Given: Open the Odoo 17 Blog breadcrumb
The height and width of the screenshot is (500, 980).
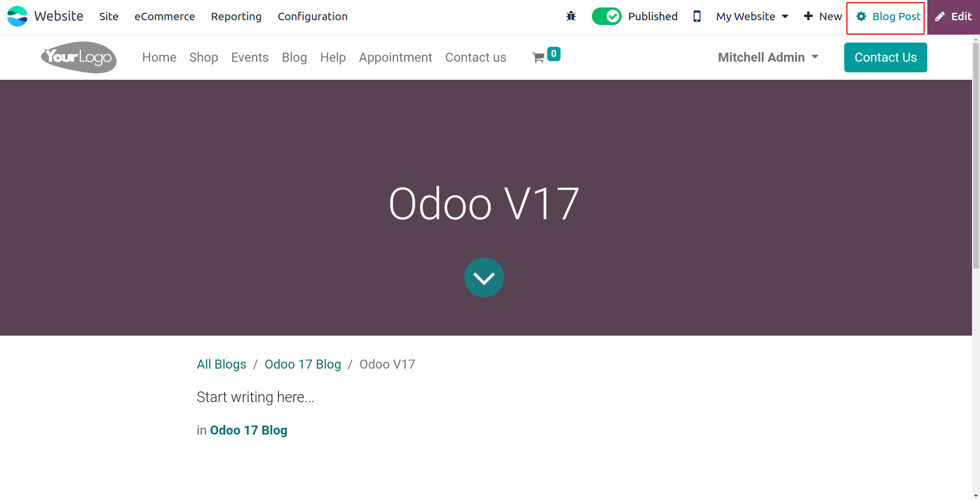Looking at the screenshot, I should coord(303,364).
